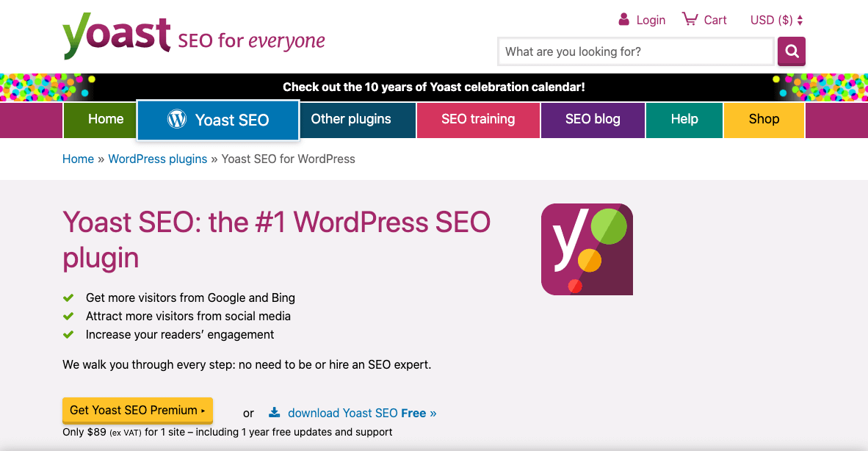Navigate to the Home menu item

105,119
